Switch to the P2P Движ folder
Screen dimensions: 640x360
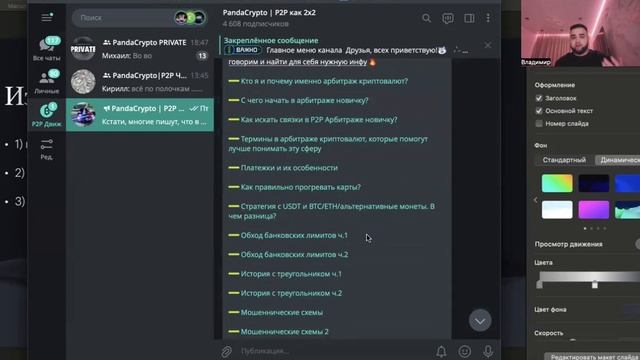point(47,115)
